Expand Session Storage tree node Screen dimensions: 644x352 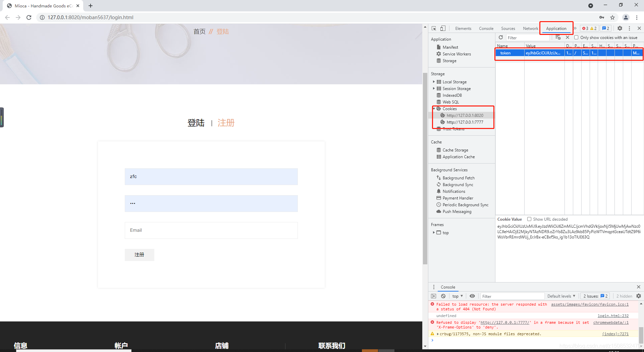click(434, 89)
